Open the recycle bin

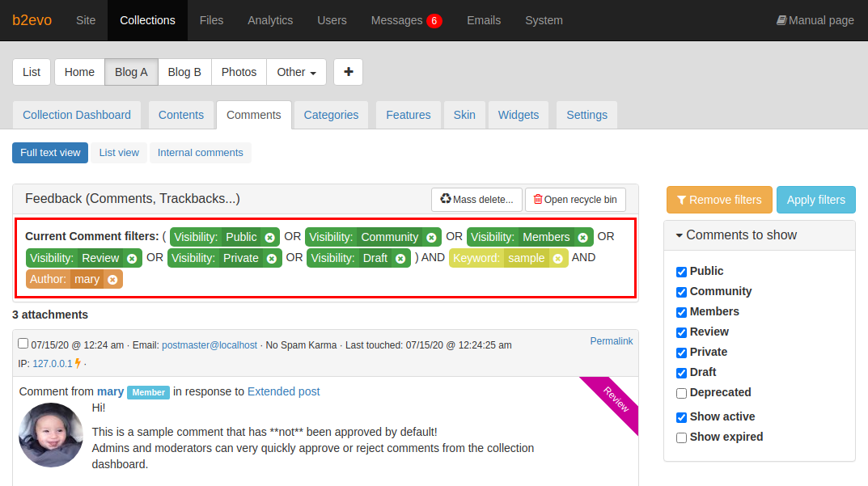[575, 200]
